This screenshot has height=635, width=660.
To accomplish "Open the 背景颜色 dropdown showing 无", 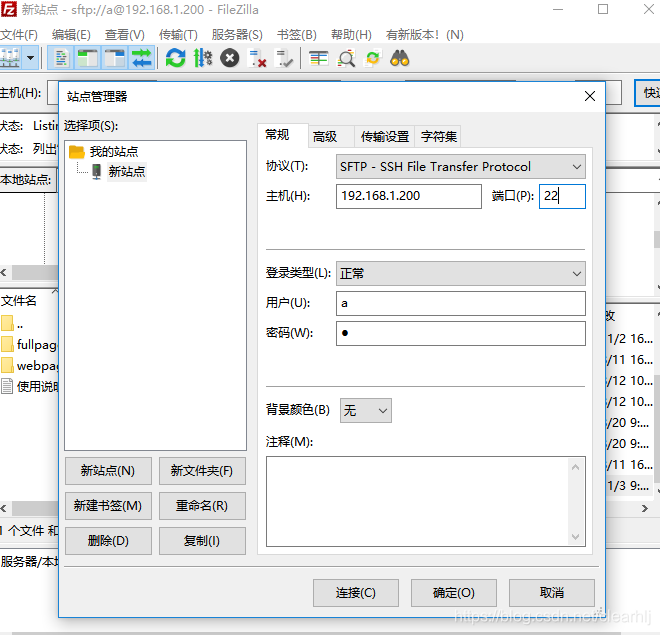I will pyautogui.click(x=365, y=410).
